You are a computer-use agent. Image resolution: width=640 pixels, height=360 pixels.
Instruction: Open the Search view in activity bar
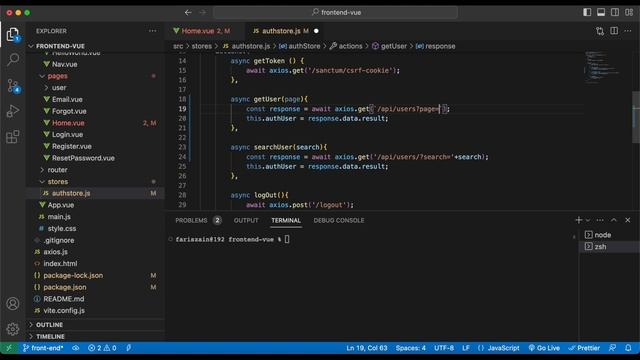[x=13, y=60]
